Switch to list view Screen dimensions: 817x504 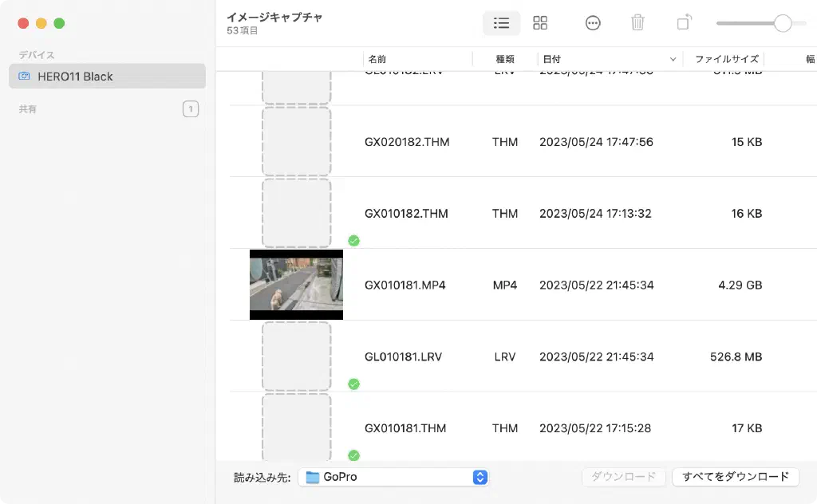click(x=501, y=23)
